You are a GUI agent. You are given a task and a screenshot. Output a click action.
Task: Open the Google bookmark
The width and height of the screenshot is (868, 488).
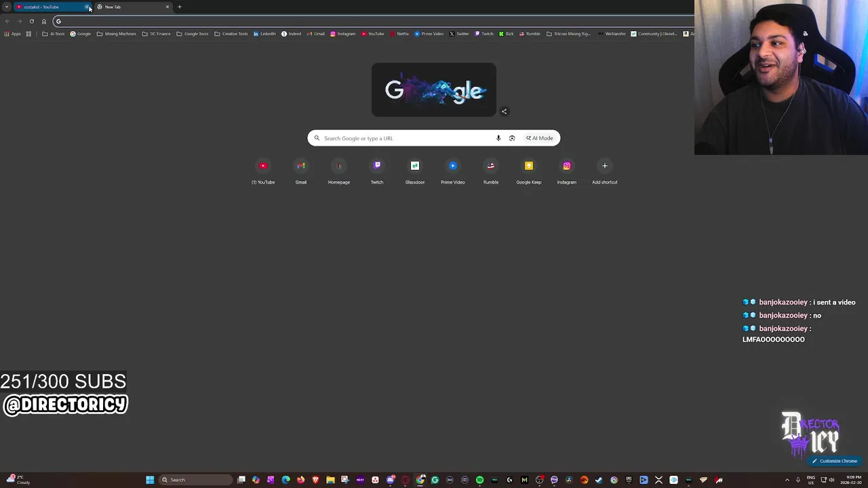81,34
